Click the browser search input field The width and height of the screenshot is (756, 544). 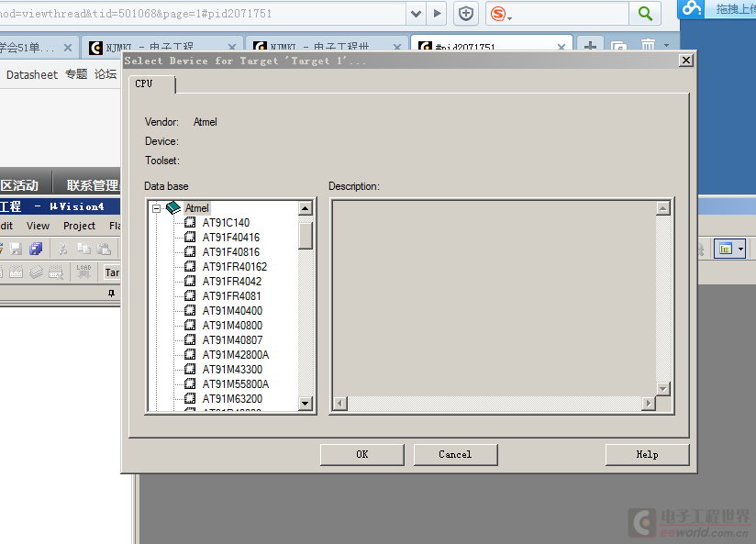[572, 14]
